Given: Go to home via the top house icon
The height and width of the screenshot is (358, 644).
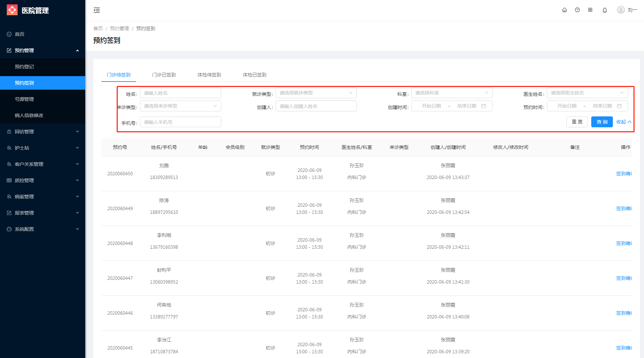Looking at the screenshot, I should click(565, 10).
